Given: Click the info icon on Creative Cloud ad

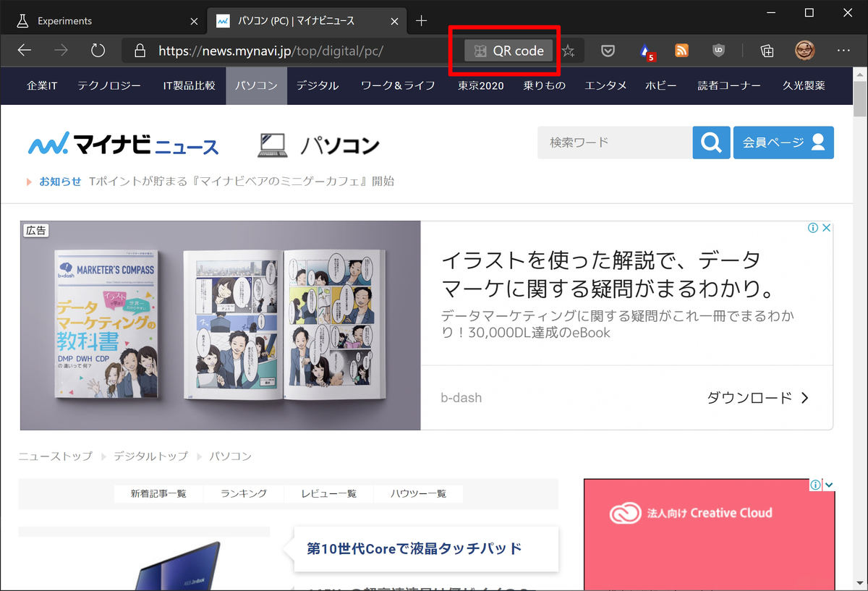Looking at the screenshot, I should pos(816,485).
